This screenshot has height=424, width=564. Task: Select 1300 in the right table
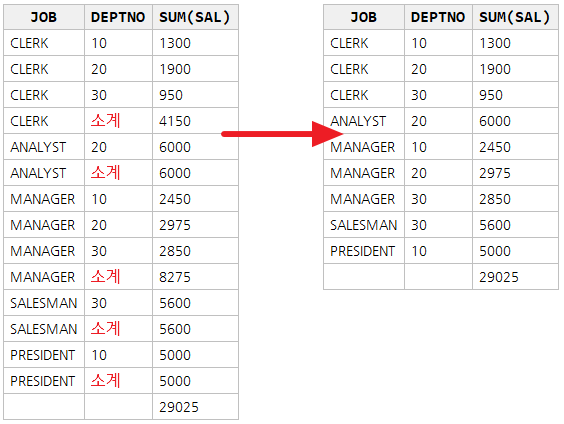495,43
